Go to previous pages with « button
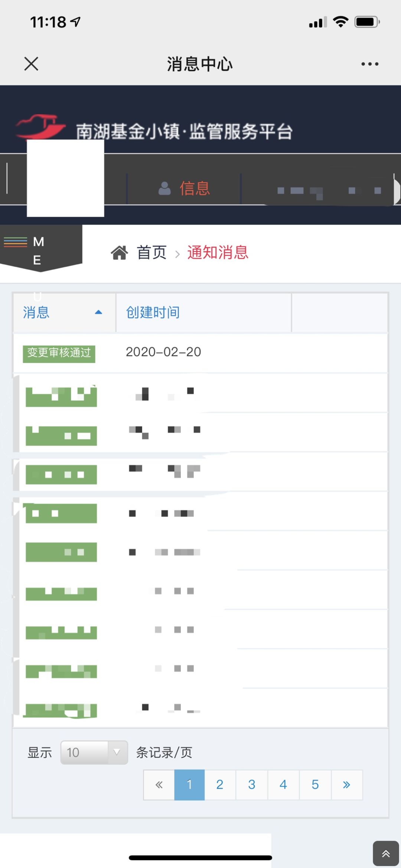The width and height of the screenshot is (401, 868). click(159, 784)
